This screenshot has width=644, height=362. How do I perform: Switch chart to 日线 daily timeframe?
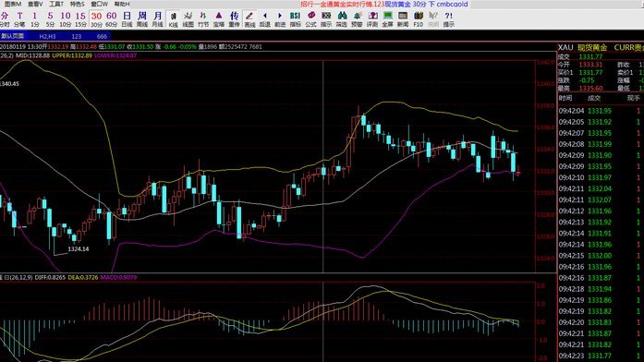pos(127,19)
